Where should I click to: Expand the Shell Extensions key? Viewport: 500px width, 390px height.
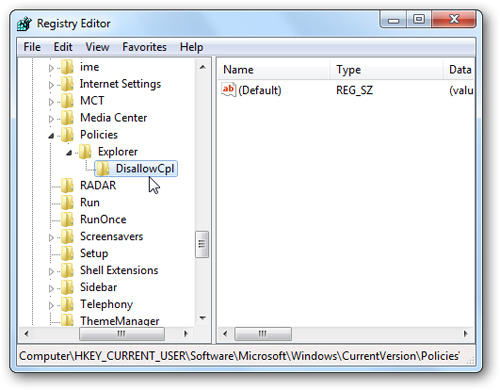click(51, 272)
